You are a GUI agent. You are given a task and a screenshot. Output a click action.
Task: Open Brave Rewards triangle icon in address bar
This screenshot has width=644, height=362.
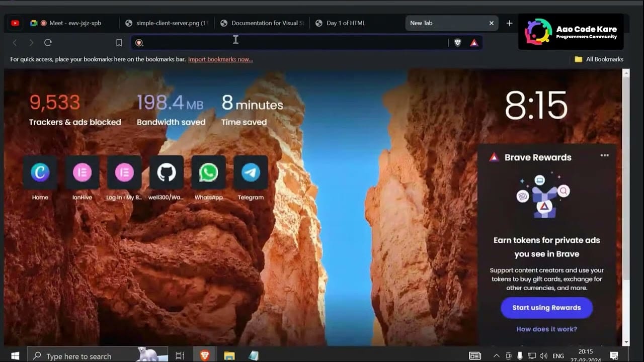tap(474, 43)
